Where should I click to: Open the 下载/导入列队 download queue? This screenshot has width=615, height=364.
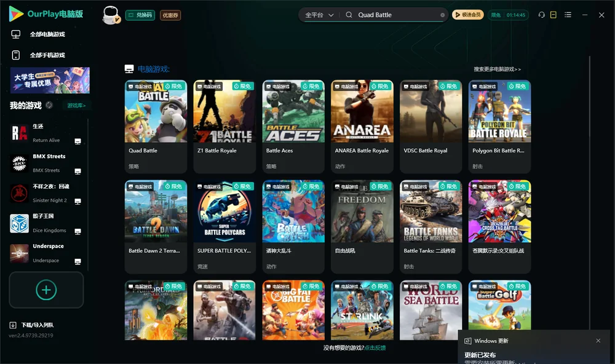(x=31, y=325)
